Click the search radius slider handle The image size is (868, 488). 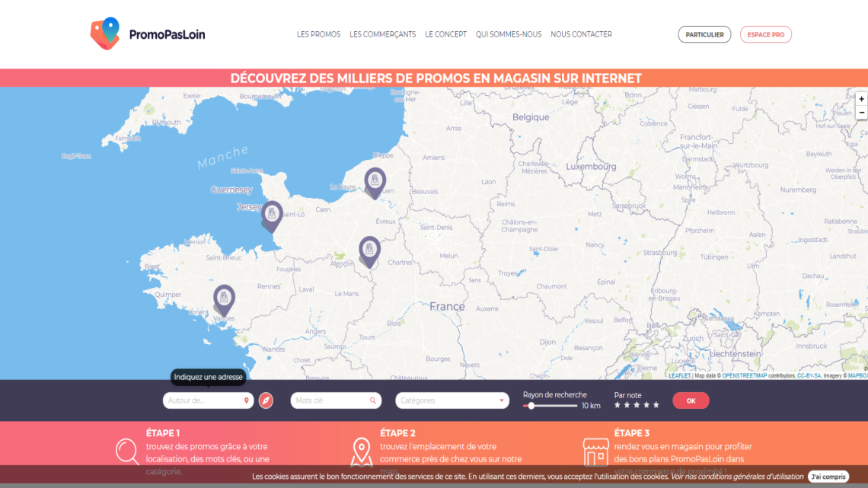click(x=531, y=406)
